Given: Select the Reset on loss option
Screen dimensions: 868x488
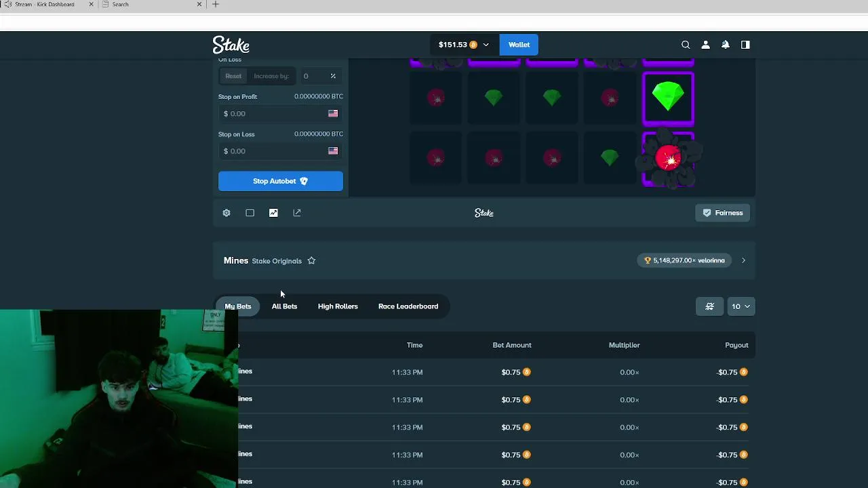Looking at the screenshot, I should coord(233,76).
